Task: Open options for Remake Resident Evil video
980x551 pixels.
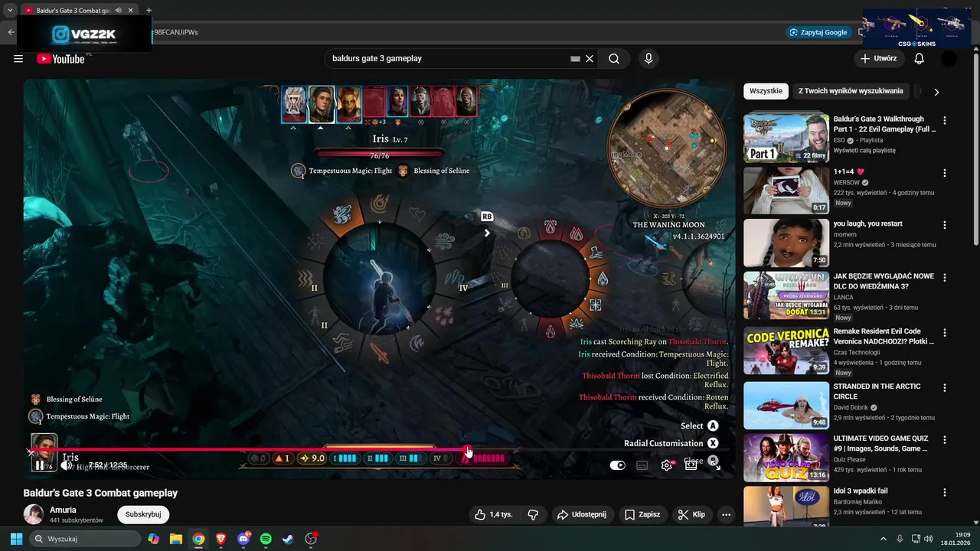Action: [x=945, y=333]
